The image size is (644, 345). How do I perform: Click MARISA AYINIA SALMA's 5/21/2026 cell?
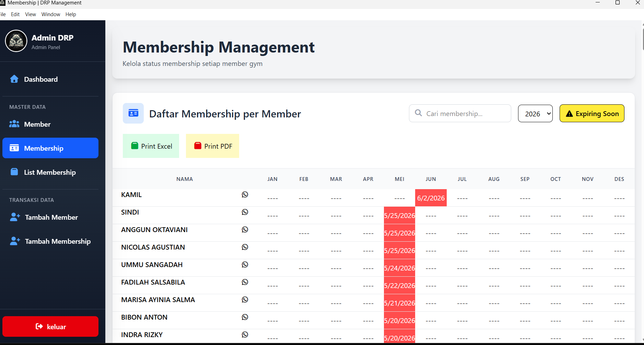tap(399, 303)
